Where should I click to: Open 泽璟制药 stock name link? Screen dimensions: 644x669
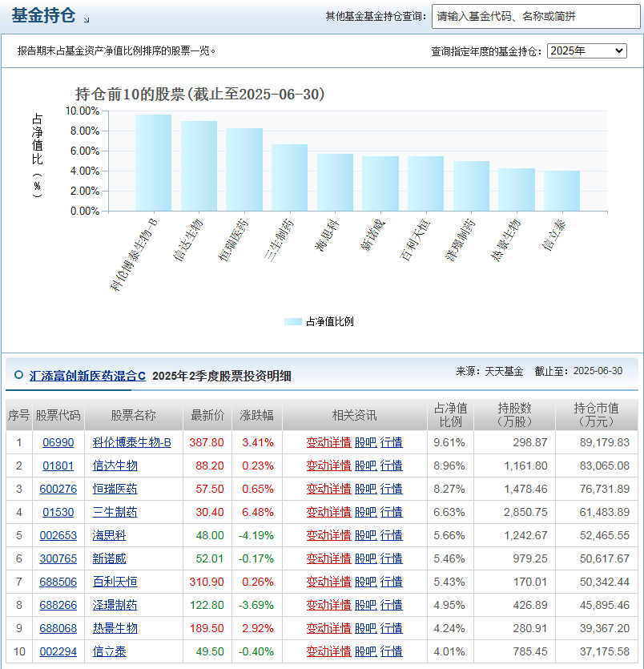pyautogui.click(x=115, y=605)
